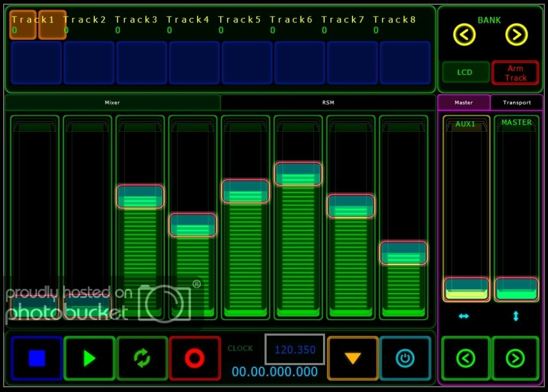Select the Master tab
548x392 pixels.
pos(464,102)
